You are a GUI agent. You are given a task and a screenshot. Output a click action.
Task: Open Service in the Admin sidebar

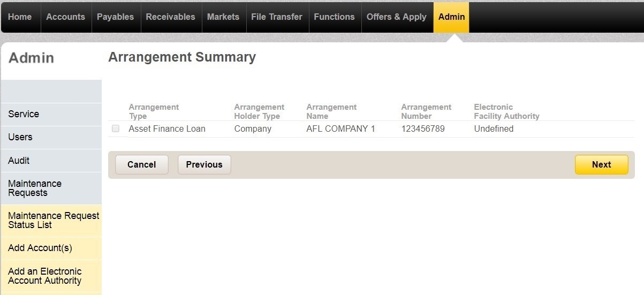click(51, 114)
